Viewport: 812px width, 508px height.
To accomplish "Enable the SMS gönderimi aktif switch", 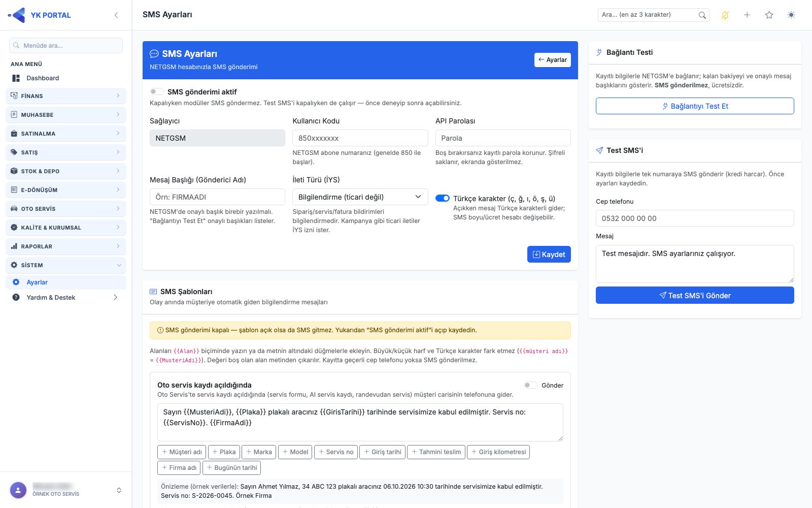I will coord(157,92).
